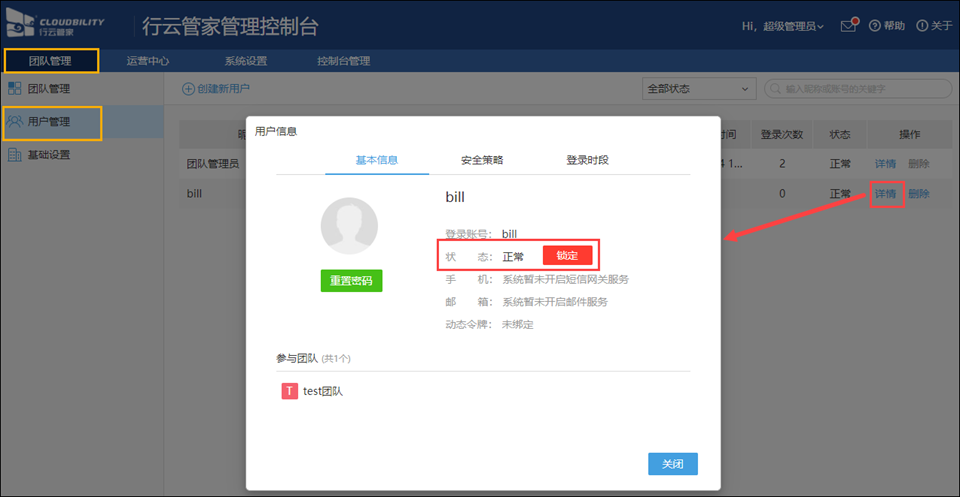Open the mail notification envelope icon

pyautogui.click(x=848, y=26)
